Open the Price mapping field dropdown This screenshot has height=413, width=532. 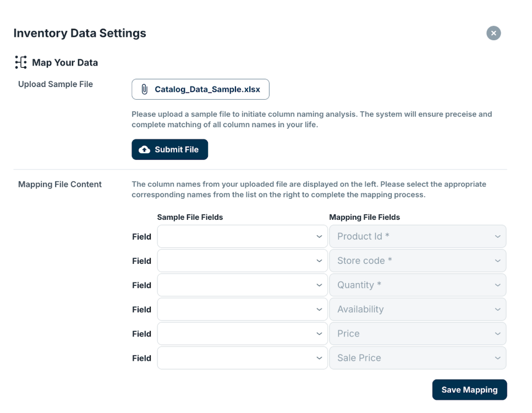tap(418, 334)
